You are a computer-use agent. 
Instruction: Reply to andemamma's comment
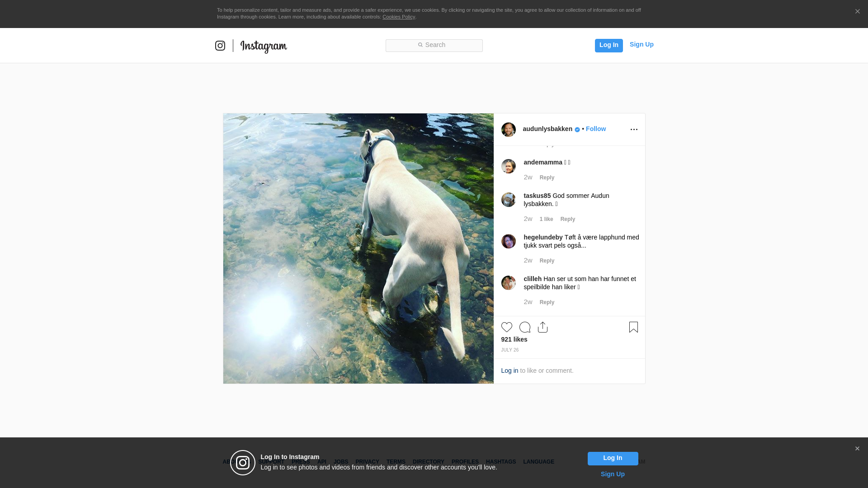pos(547,178)
